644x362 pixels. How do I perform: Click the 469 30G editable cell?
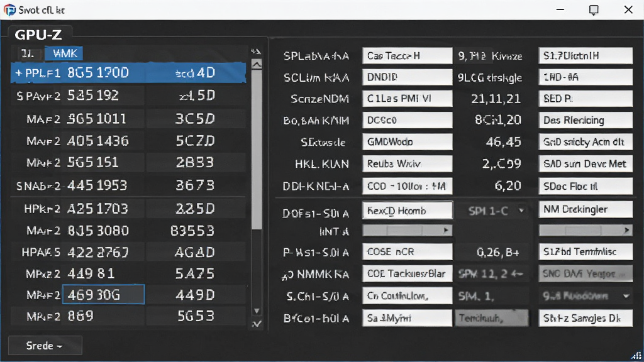point(103,295)
